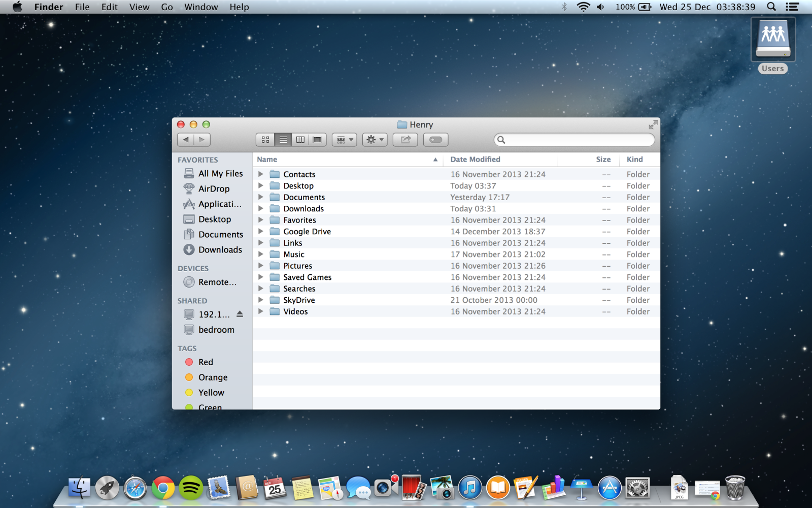This screenshot has width=812, height=508.
Task: Open the Window menu
Action: 201,7
